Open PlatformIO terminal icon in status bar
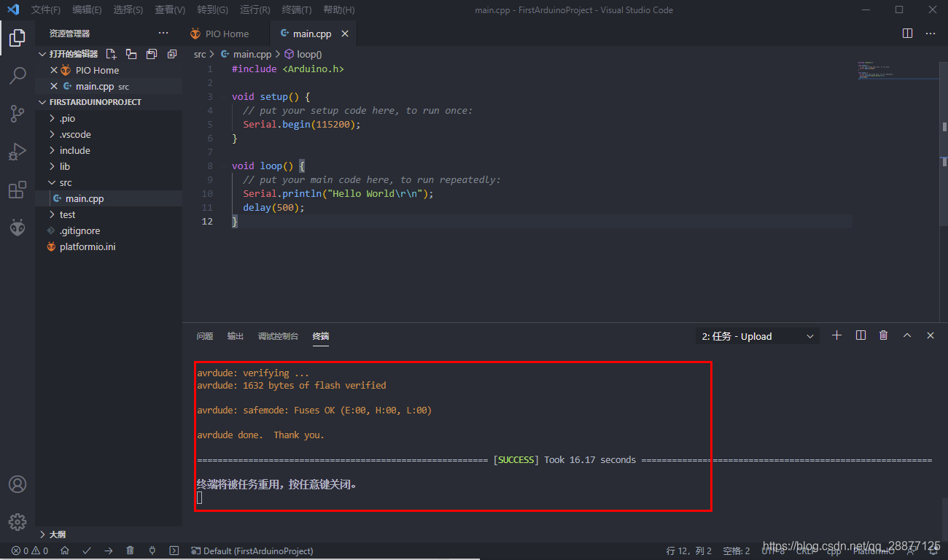This screenshot has height=560, width=948. pyautogui.click(x=174, y=551)
